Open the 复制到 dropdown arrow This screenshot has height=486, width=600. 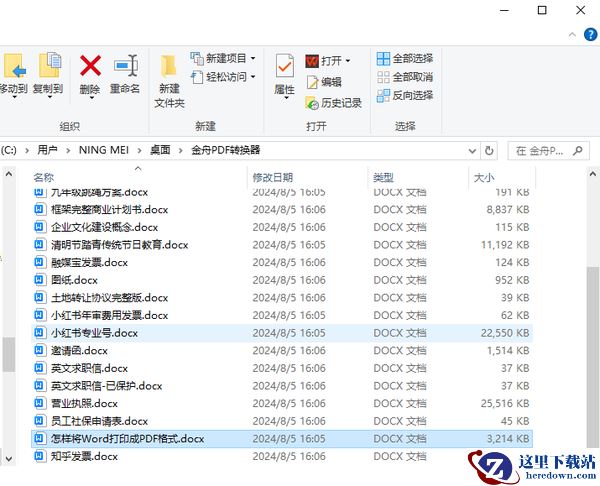(50, 97)
